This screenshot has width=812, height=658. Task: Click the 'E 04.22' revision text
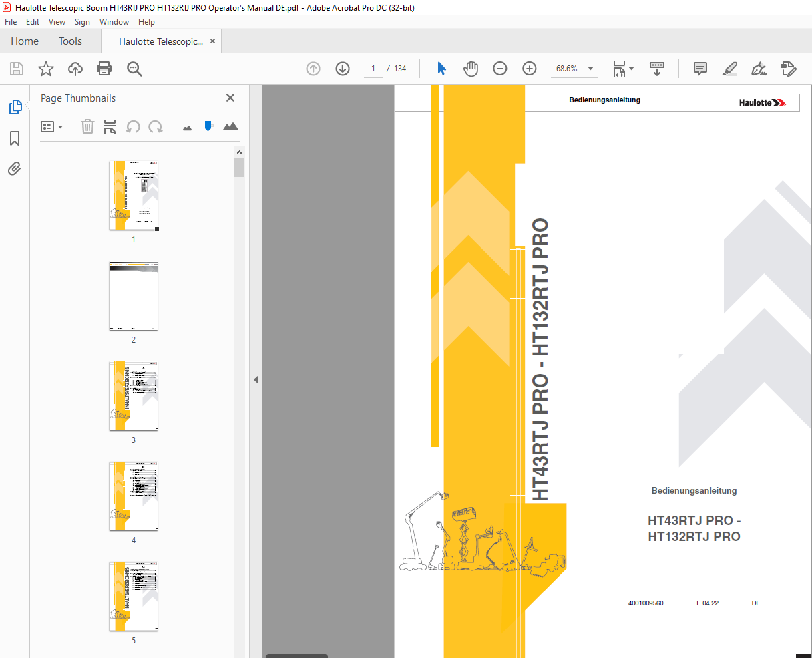(707, 603)
